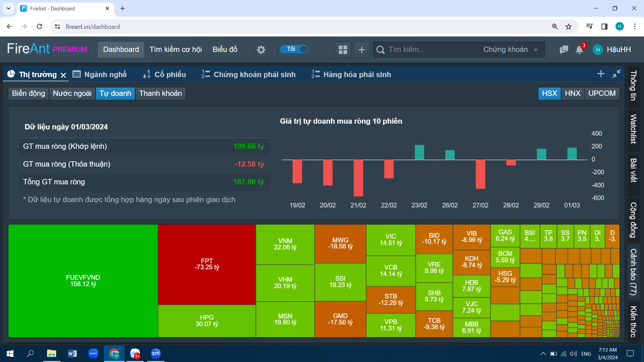Expand Chrome tab search chevron
This screenshot has height=362, width=644.
(x=8, y=8)
